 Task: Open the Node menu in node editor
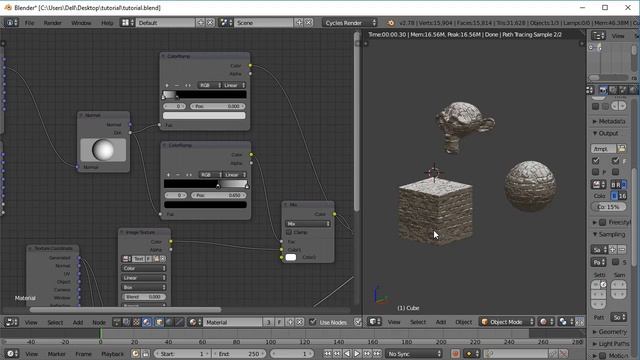pos(99,322)
